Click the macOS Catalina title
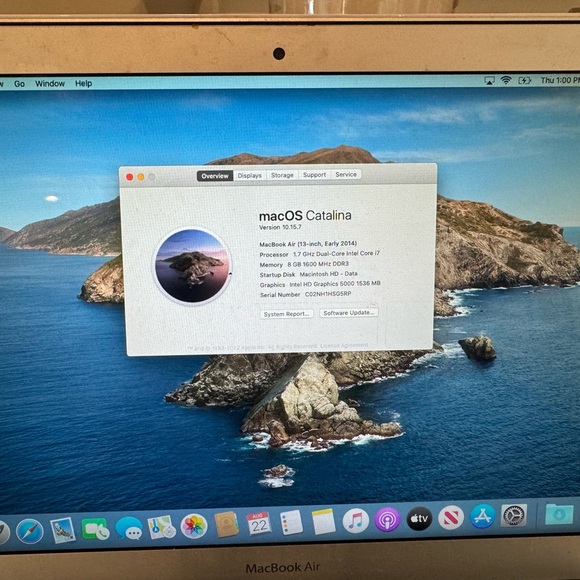Screen dimensions: 580x580 305,215
